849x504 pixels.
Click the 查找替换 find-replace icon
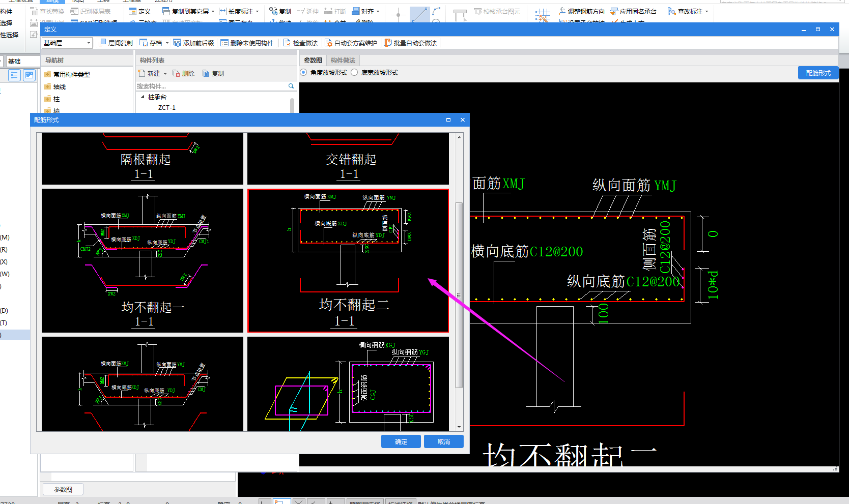[x=34, y=11]
